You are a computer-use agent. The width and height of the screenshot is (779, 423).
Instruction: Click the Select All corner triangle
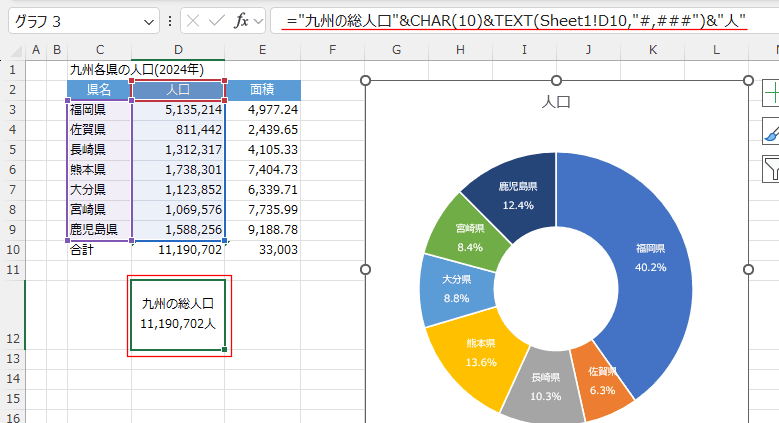(16, 51)
